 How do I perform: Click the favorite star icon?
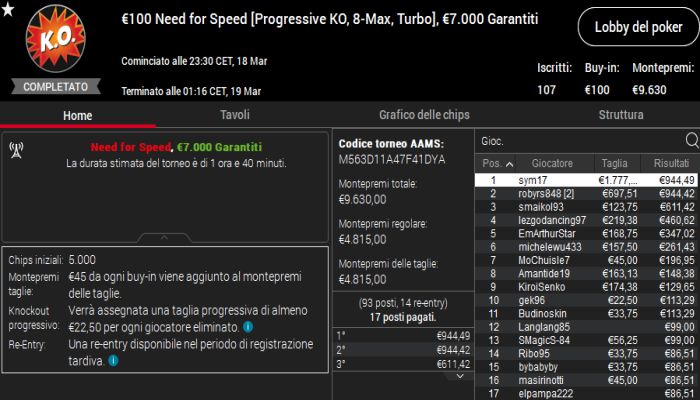click(x=8, y=9)
